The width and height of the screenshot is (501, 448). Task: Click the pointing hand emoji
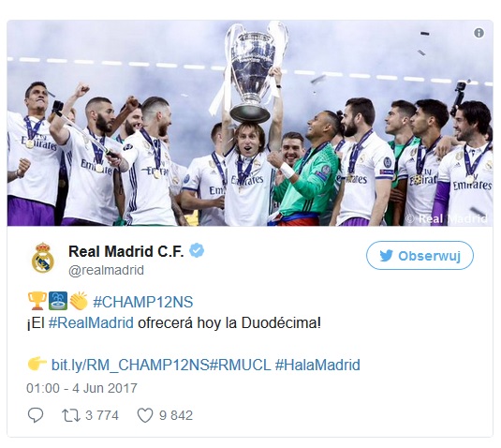pos(37,364)
